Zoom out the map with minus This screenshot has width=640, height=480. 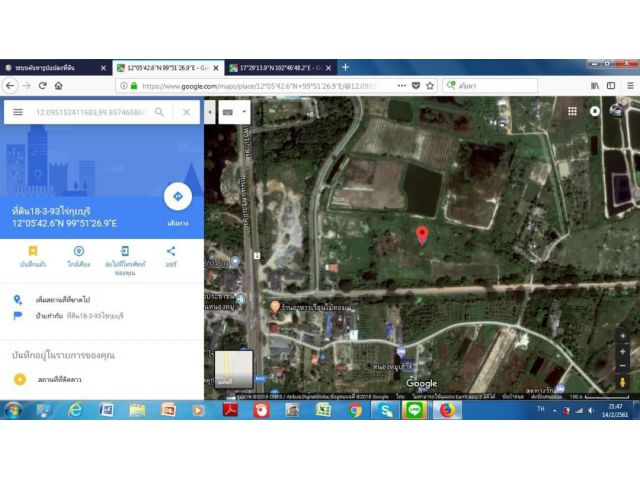[x=622, y=366]
